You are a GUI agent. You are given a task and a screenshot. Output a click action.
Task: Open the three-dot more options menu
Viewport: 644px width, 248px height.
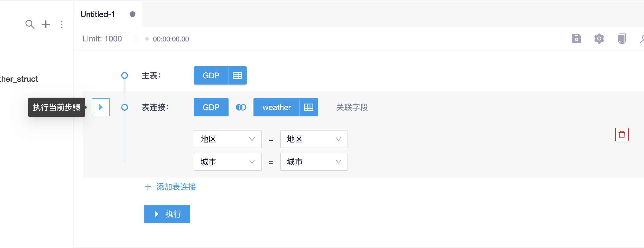click(x=62, y=24)
